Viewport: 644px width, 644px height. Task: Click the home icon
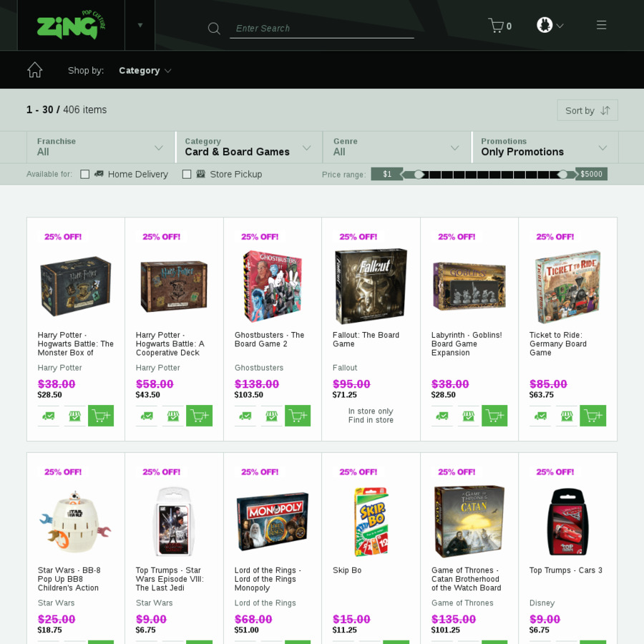35,70
